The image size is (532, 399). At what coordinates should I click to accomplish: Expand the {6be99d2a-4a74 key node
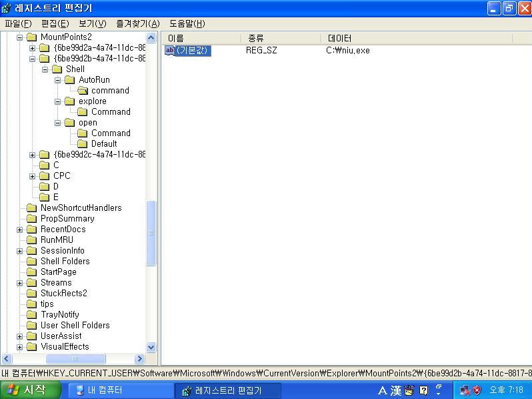[32, 48]
